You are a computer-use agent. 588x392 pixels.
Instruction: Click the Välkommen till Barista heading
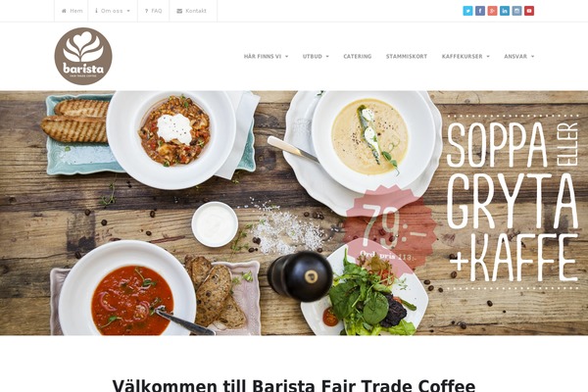[x=294, y=385]
